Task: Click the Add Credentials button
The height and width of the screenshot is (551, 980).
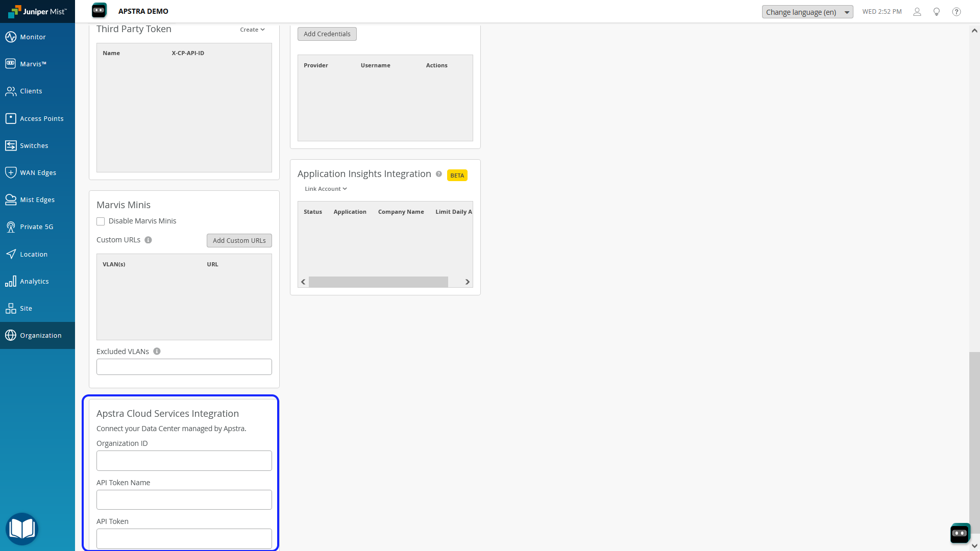Action: 327,34
